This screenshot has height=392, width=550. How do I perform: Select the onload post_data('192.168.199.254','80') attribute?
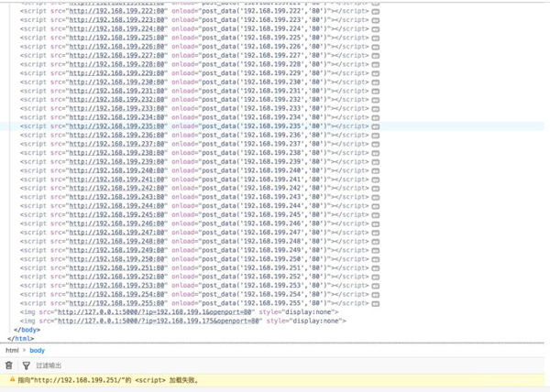(251, 294)
